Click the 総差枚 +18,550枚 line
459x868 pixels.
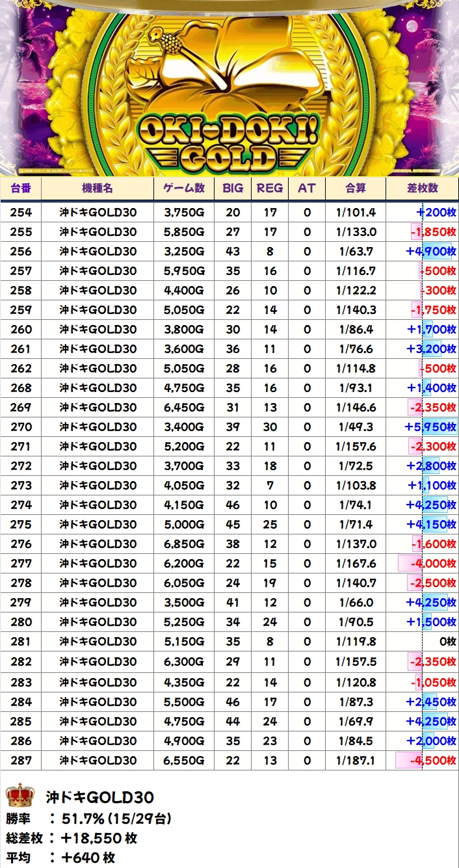point(72,838)
